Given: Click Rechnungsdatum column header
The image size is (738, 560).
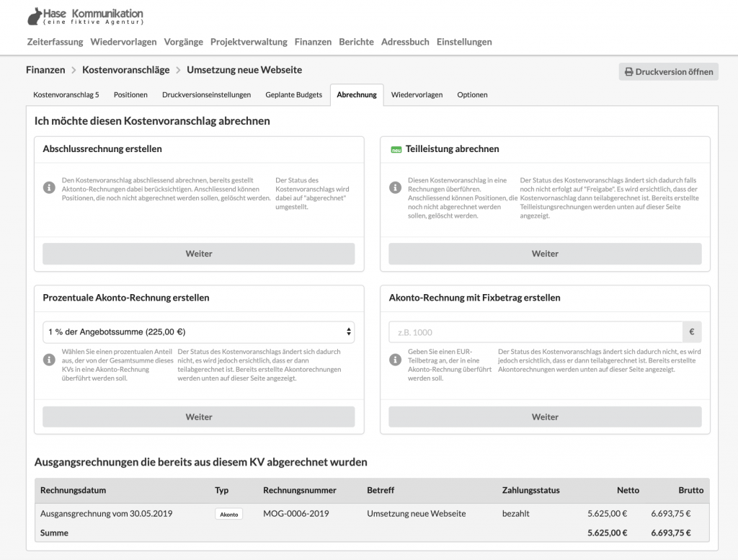Looking at the screenshot, I should [x=73, y=490].
